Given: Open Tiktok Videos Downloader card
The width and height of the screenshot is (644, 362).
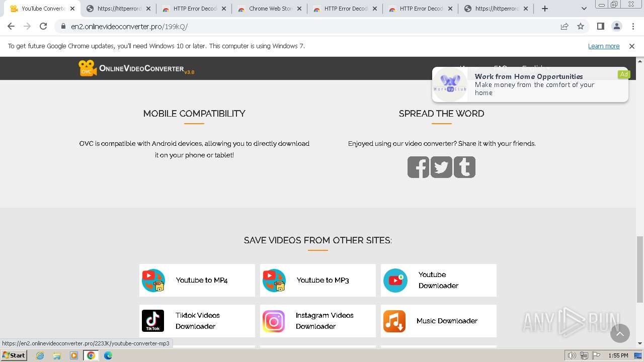Looking at the screenshot, I should click(197, 321).
